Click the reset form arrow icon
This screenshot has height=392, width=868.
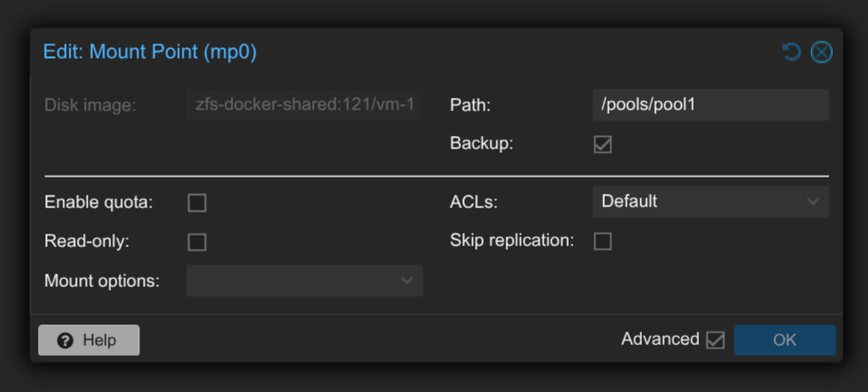(x=792, y=53)
